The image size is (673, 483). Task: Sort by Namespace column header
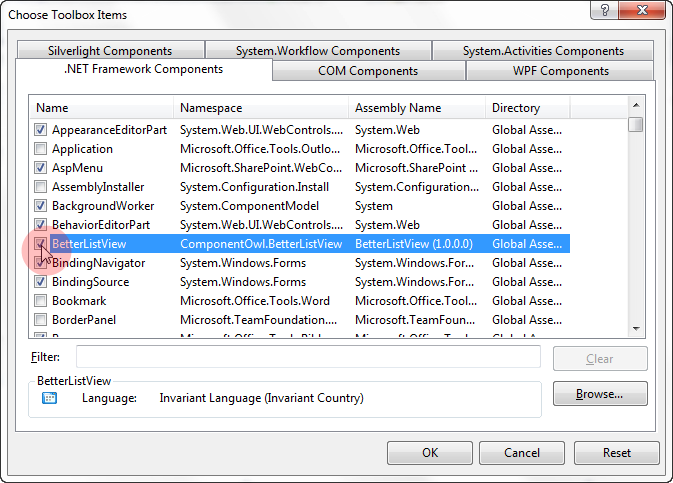(262, 107)
